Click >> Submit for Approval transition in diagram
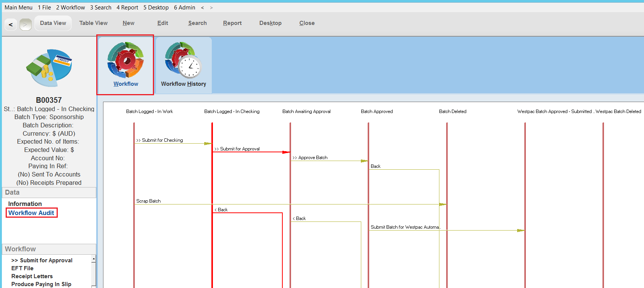The image size is (644, 288). point(237,149)
